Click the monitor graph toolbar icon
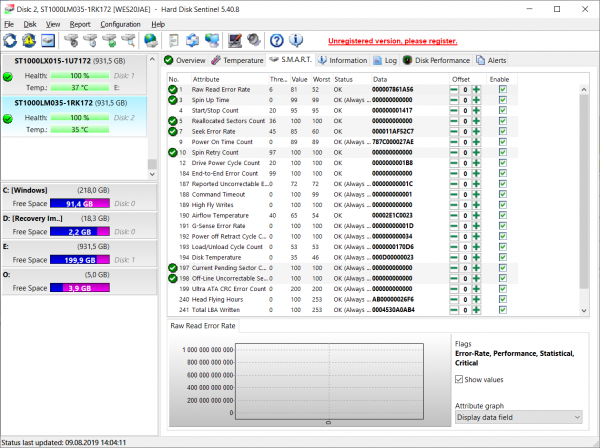 tap(235, 40)
